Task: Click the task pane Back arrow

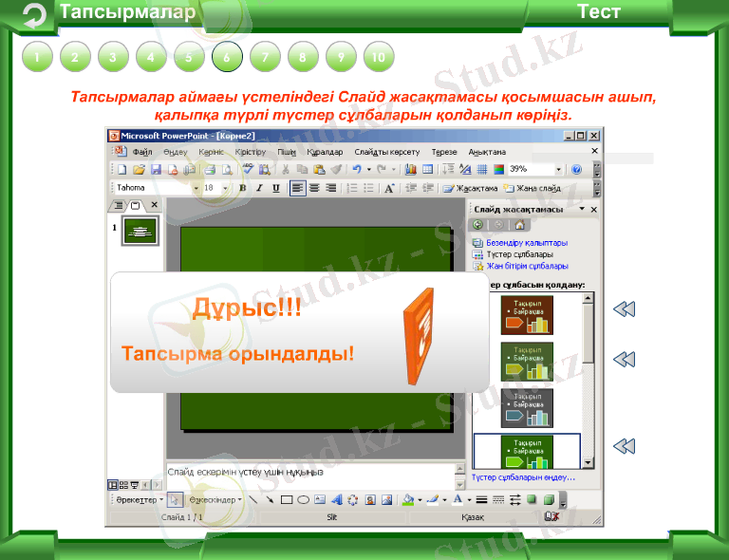Action: [478, 225]
